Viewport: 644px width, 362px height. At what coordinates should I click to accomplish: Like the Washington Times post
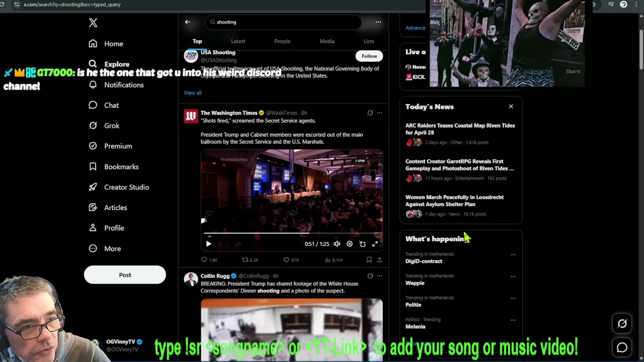[291, 260]
